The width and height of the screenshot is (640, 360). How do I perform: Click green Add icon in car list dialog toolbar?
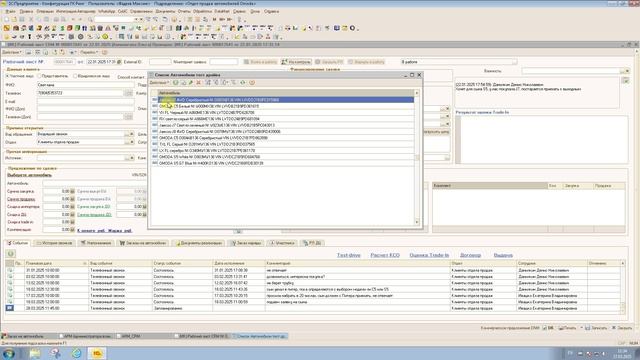(176, 82)
